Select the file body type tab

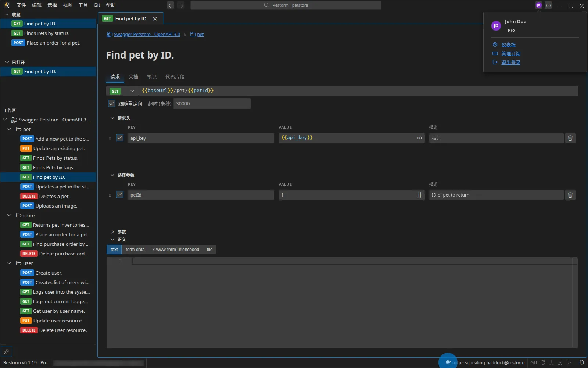click(x=209, y=250)
